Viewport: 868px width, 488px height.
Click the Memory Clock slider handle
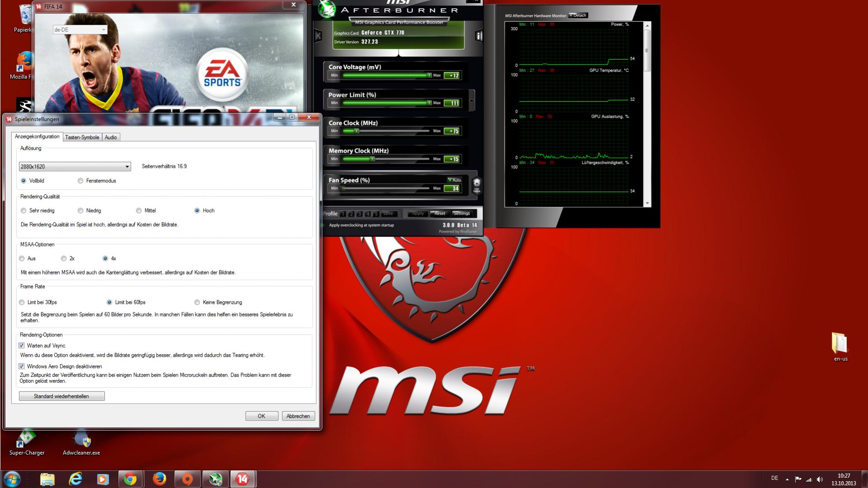point(372,159)
